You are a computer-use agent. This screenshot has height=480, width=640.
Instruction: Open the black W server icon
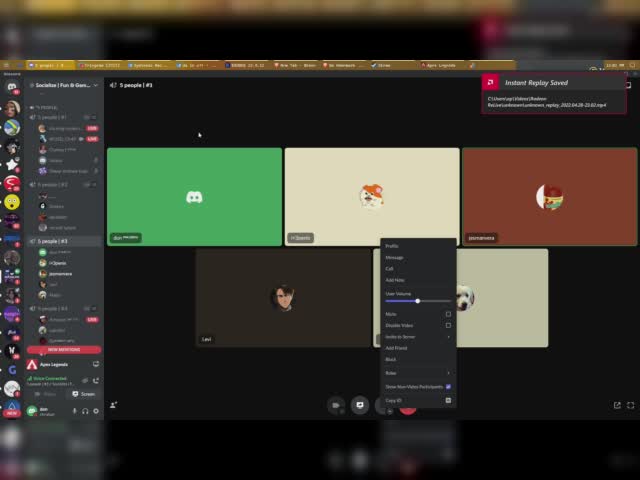12,351
